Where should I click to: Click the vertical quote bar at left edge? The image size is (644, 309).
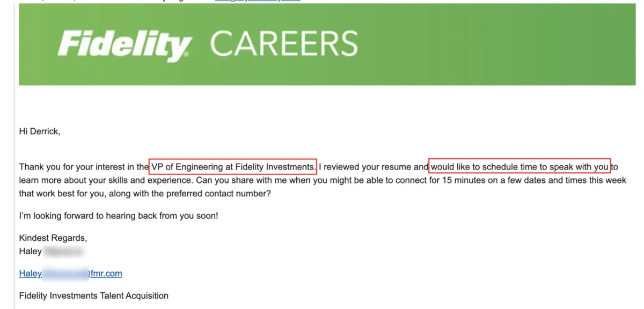pyautogui.click(x=13, y=154)
